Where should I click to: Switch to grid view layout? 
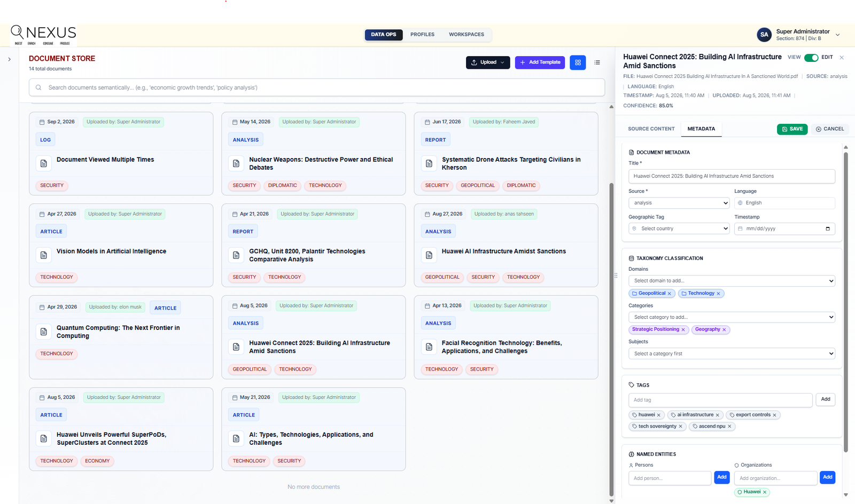tap(578, 62)
